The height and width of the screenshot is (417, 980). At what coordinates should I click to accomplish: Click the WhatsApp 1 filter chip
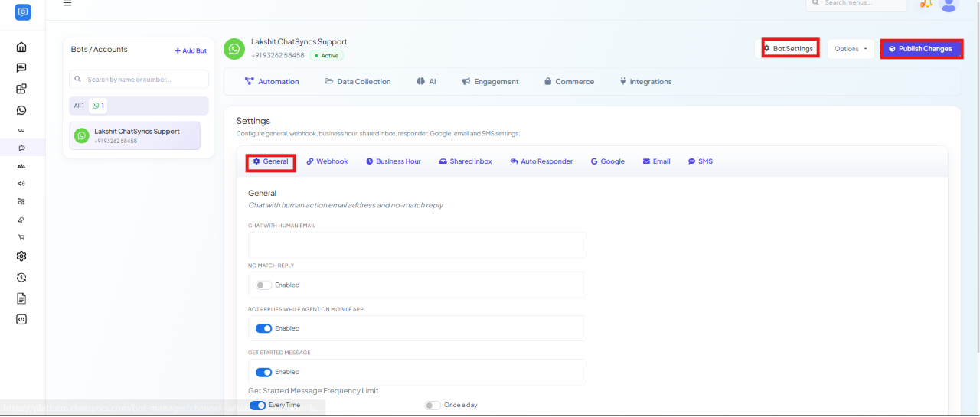point(98,106)
